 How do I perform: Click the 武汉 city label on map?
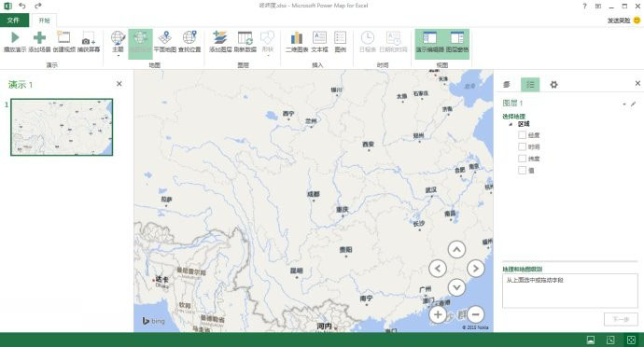point(431,190)
